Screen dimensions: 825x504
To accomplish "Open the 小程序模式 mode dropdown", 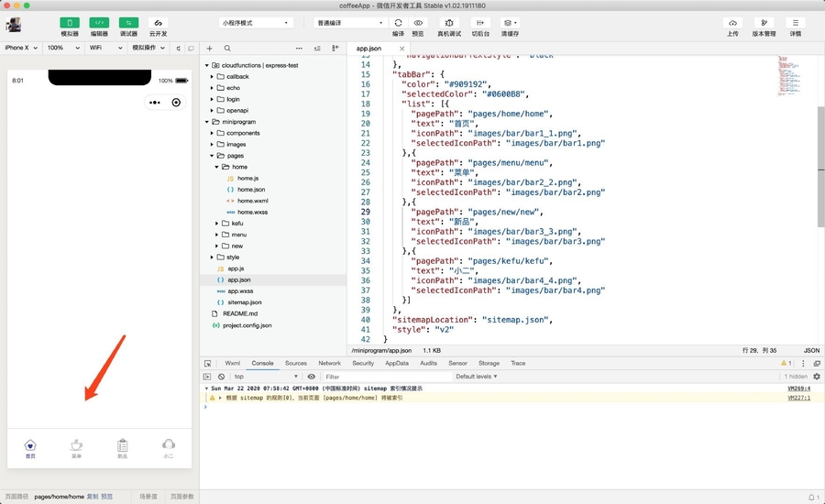I will [x=256, y=23].
